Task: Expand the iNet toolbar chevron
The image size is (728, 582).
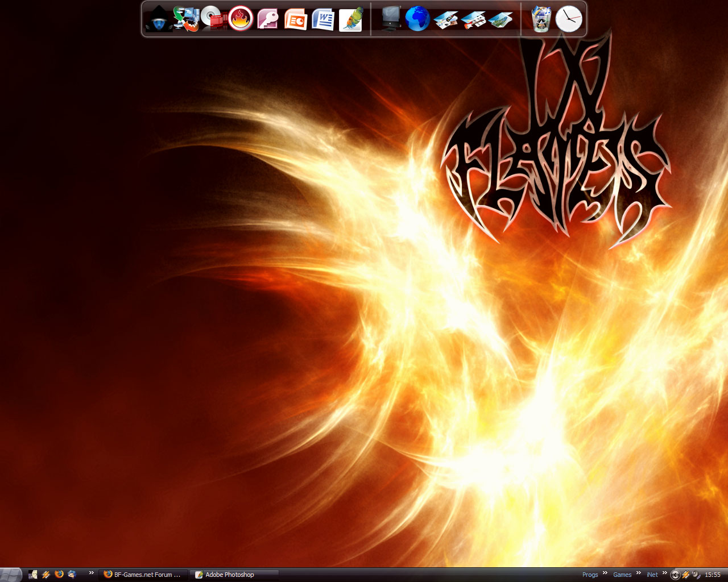Action: tap(664, 573)
